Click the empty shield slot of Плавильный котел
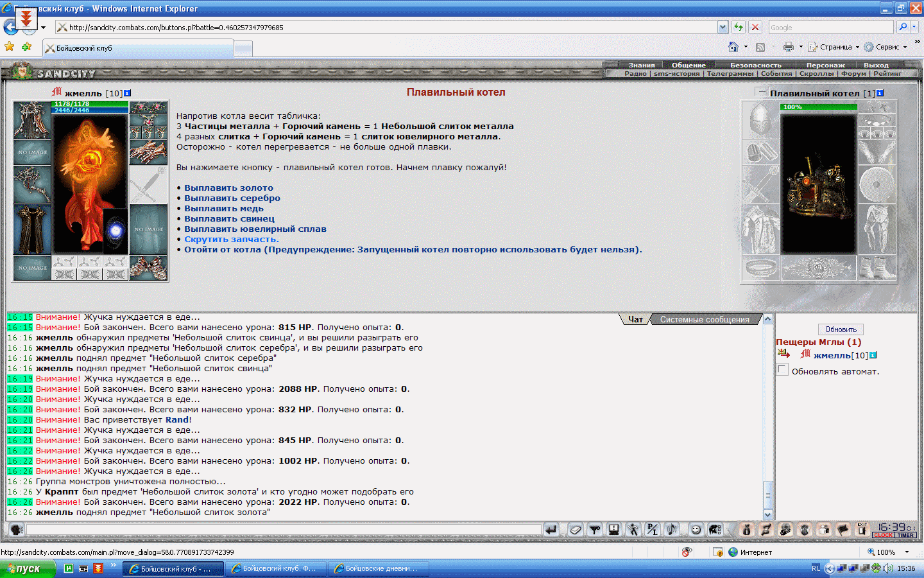The width and height of the screenshot is (924, 578). (877, 184)
